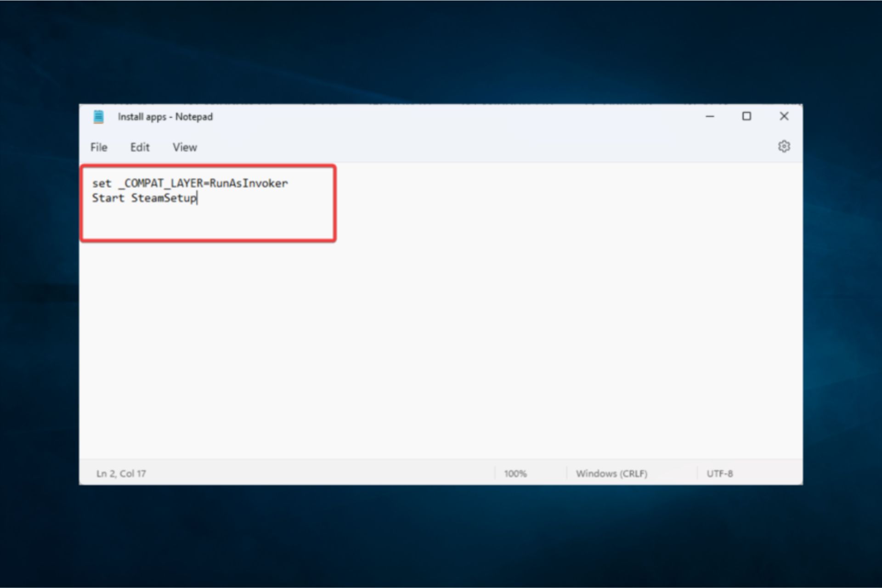Maximize the Notepad window
Image resolution: width=882 pixels, height=588 pixels.
[746, 116]
